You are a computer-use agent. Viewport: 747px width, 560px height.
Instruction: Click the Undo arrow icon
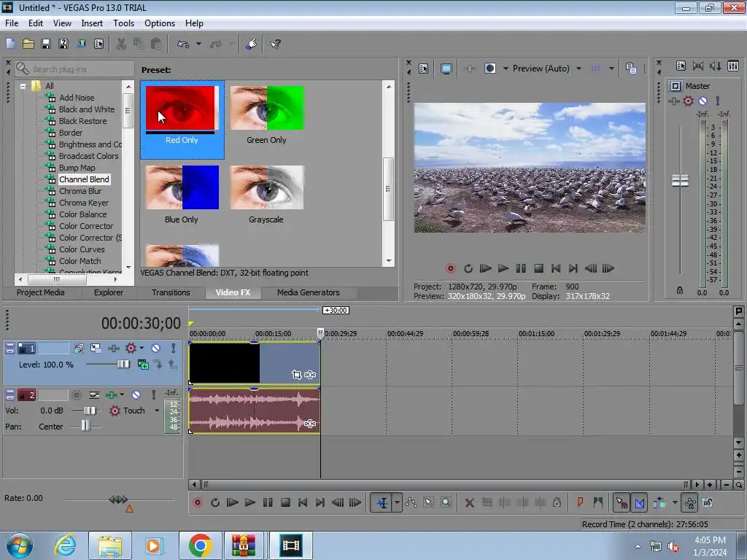[183, 44]
